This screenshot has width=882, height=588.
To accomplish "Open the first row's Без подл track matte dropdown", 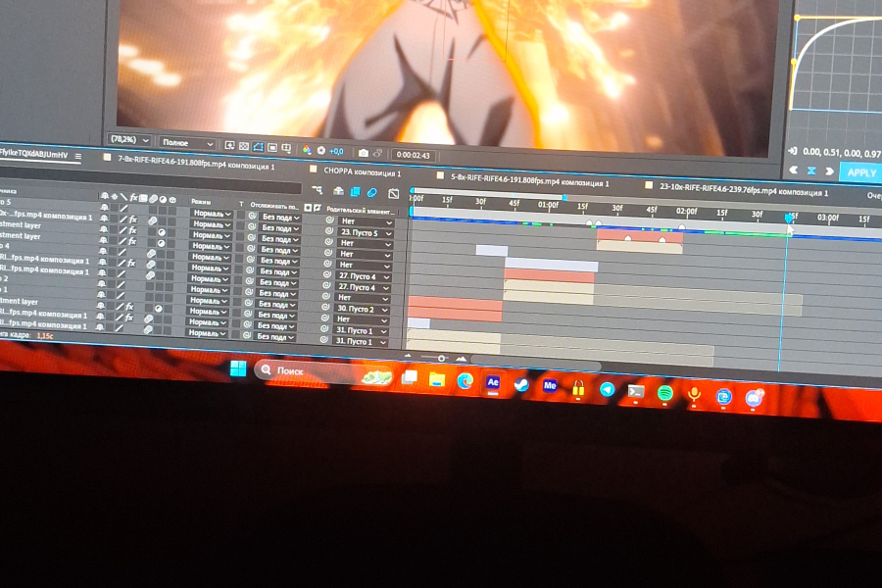I will click(280, 218).
